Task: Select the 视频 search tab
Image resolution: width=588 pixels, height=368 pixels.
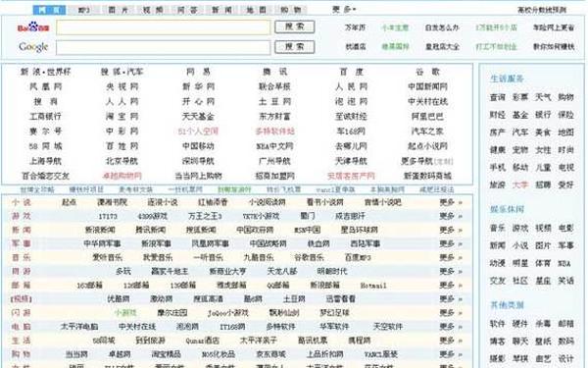Action: click(x=153, y=10)
